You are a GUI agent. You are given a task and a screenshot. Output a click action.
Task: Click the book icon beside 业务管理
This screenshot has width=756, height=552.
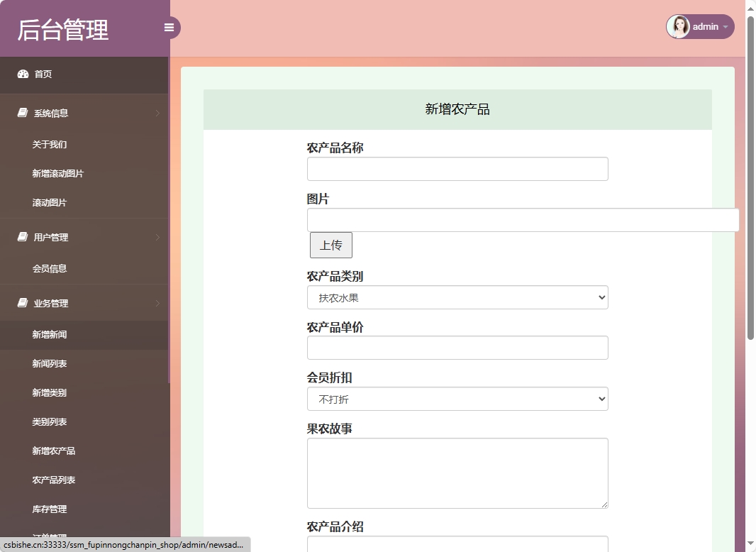(x=21, y=303)
